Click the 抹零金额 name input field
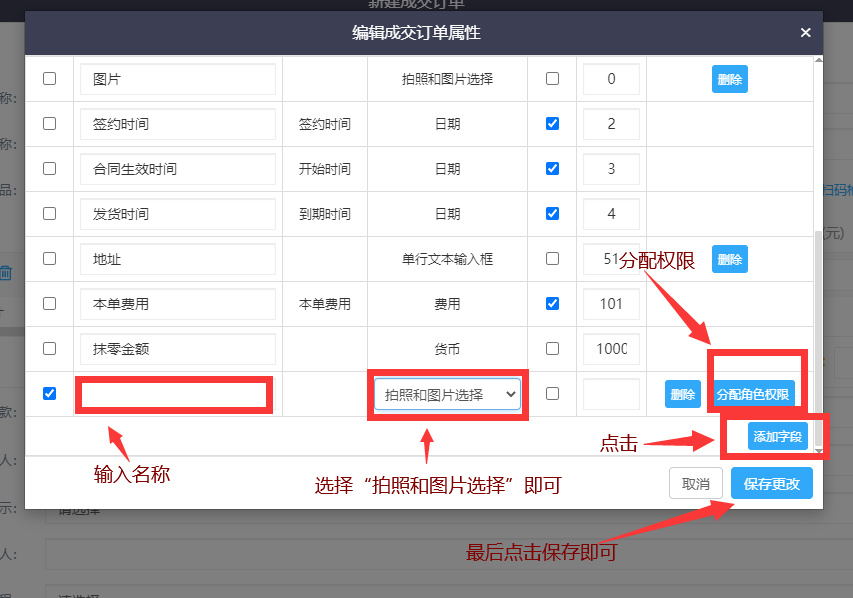 177,349
